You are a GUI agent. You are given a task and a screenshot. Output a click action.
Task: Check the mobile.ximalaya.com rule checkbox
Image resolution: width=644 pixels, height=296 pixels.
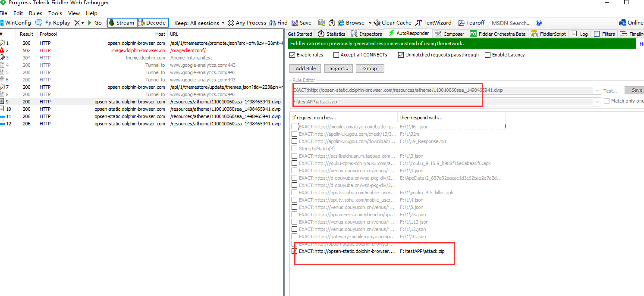[295, 127]
